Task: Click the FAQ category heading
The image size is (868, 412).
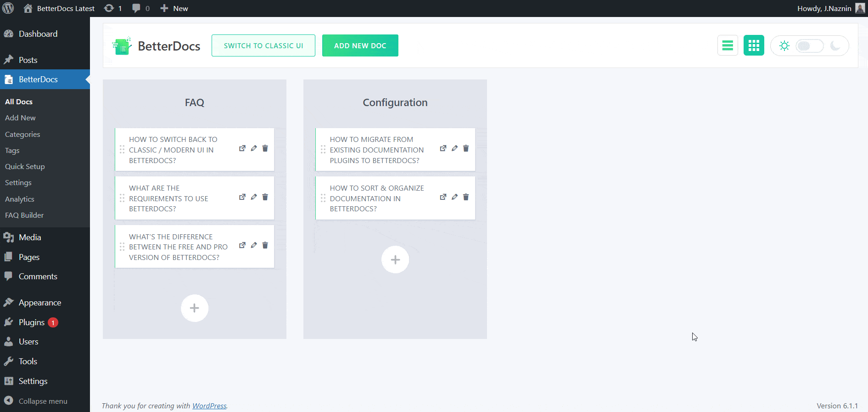Action: point(195,102)
